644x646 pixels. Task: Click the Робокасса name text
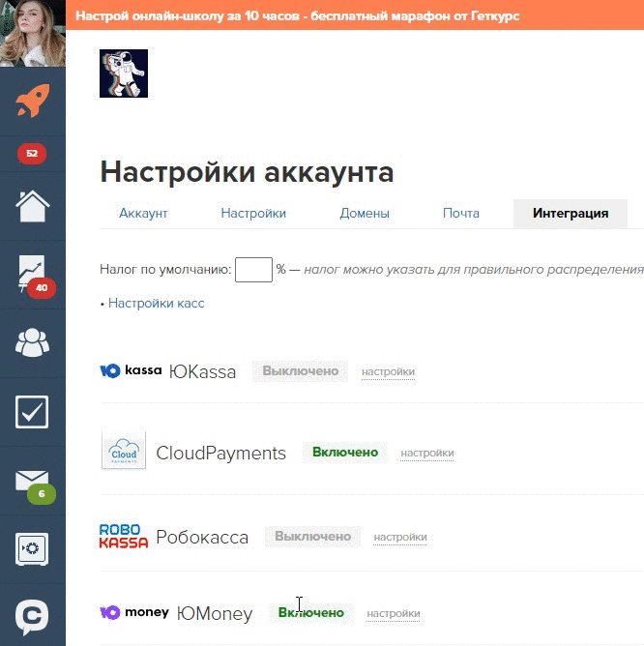202,538
